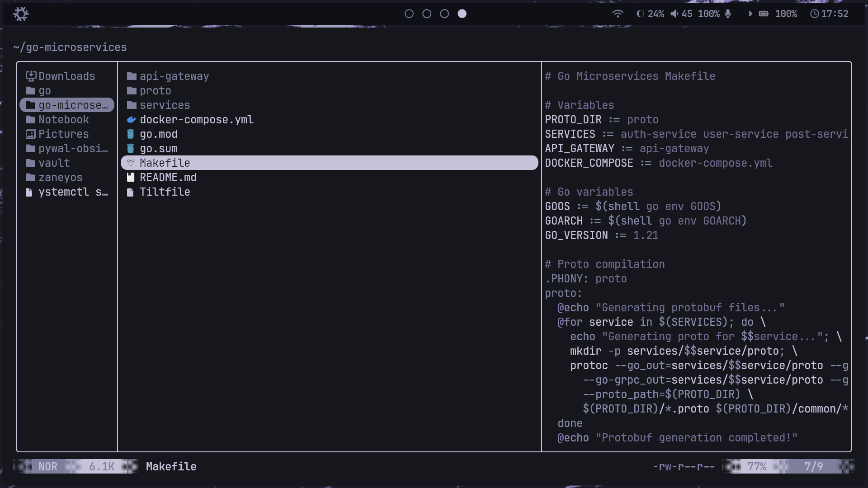
Task: Select Downloads in the parent pane
Action: click(67, 76)
